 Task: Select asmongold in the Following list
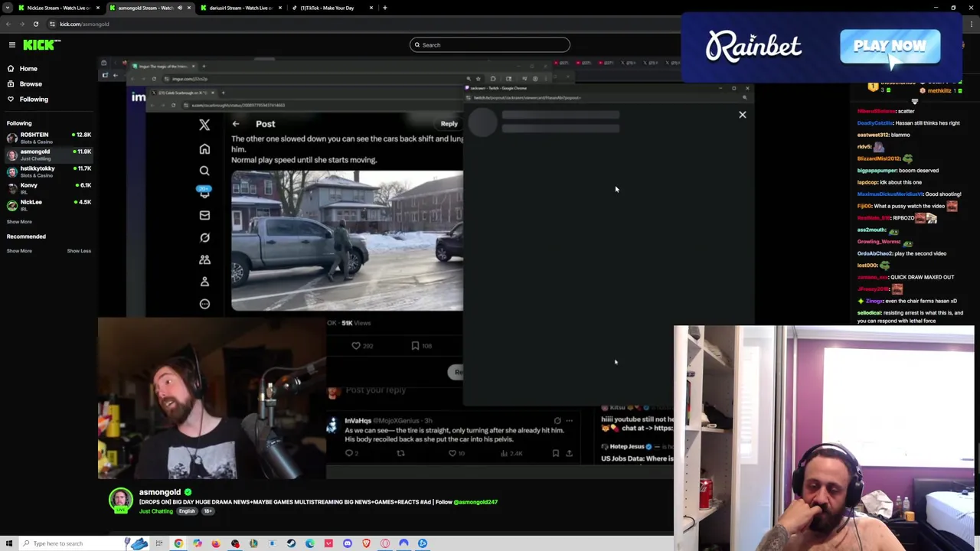[x=49, y=155]
